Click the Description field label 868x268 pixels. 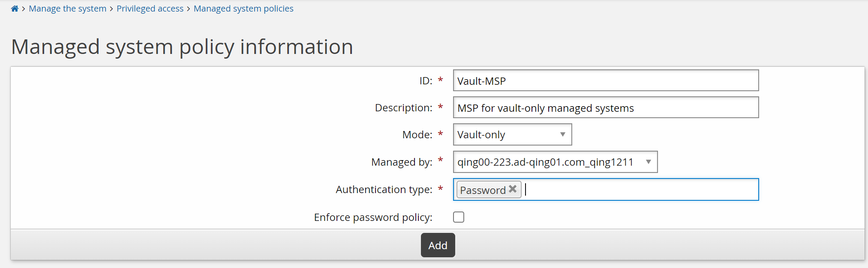click(x=403, y=108)
